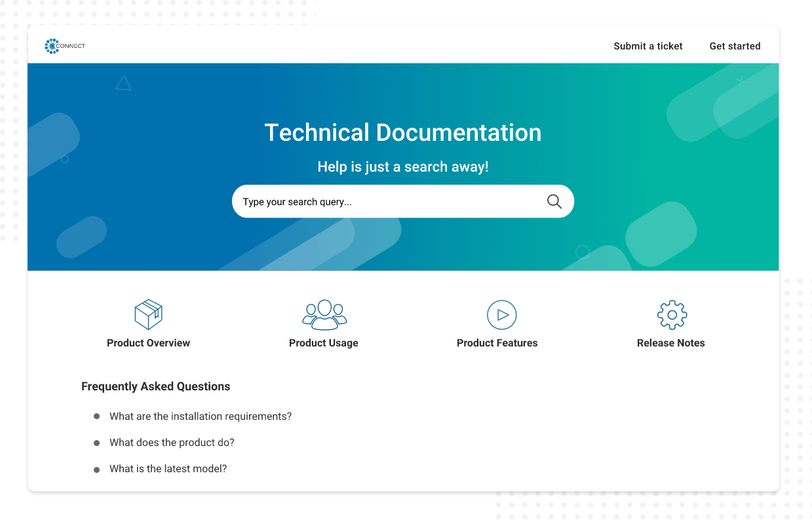Click the Product Overview box icon
Screen dimensions: 812x522
(148, 315)
